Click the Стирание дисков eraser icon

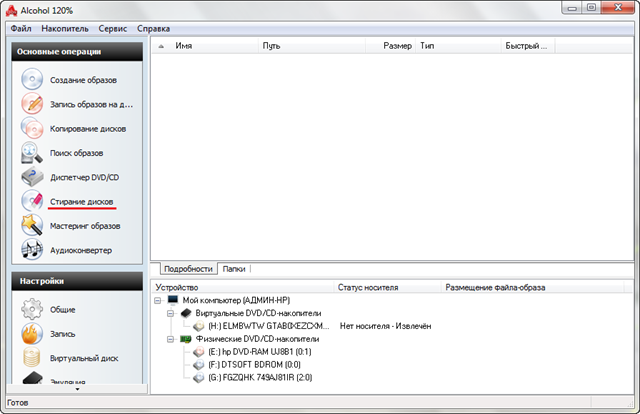32,201
